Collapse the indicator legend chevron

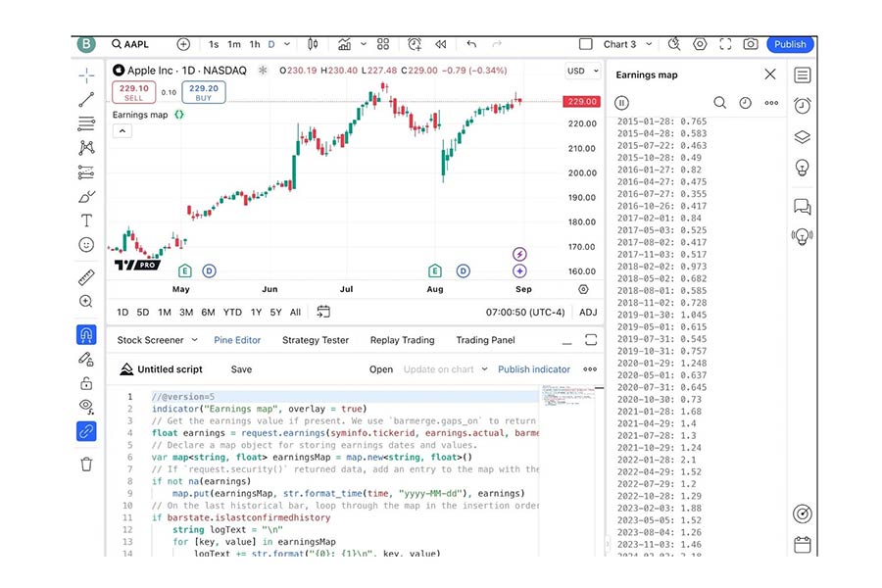tap(122, 131)
